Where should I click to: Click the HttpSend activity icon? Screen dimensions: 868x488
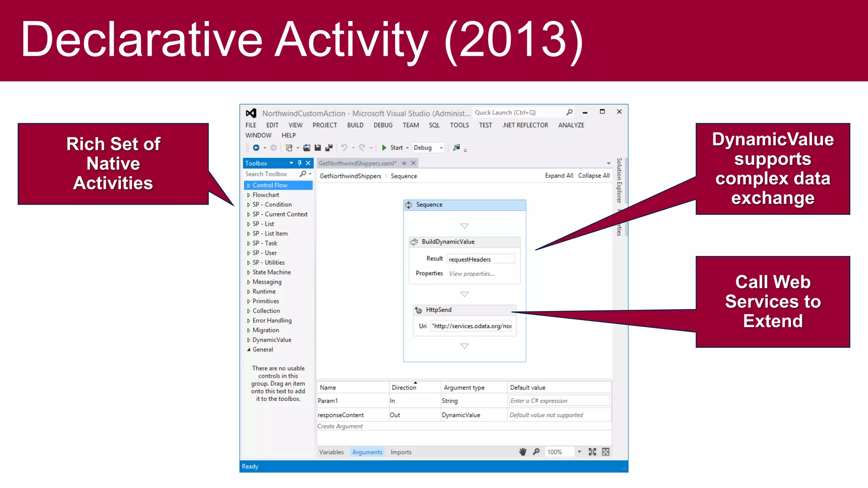coord(418,310)
